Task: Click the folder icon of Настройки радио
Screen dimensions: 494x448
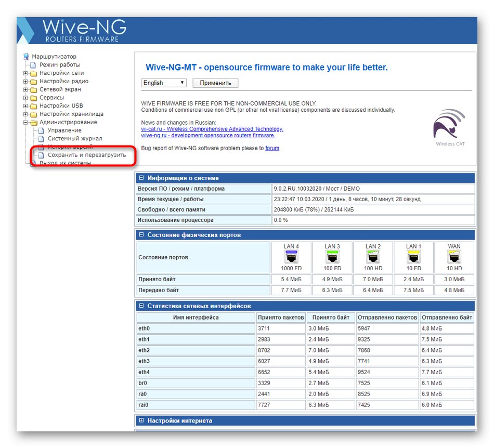Action: click(33, 82)
